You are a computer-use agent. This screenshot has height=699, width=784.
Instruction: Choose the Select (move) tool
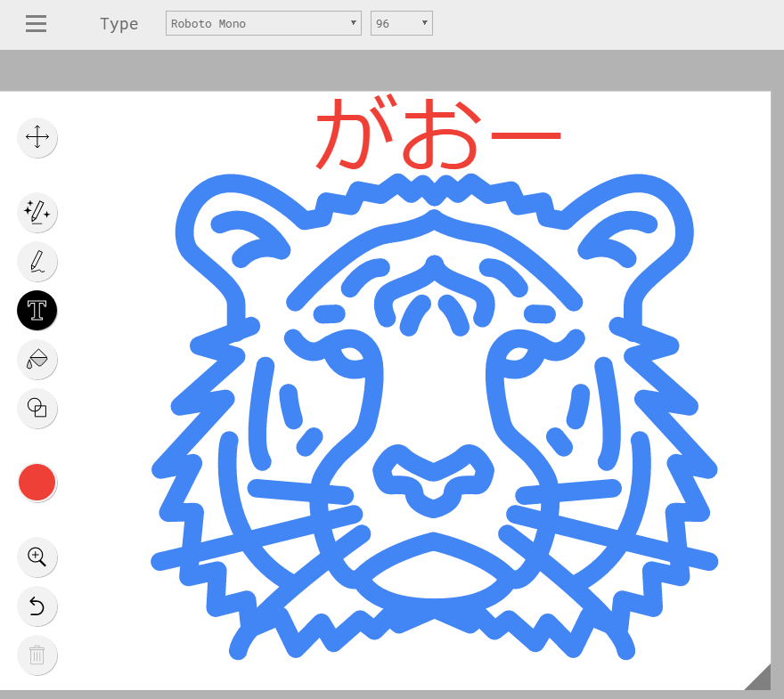pyautogui.click(x=37, y=137)
